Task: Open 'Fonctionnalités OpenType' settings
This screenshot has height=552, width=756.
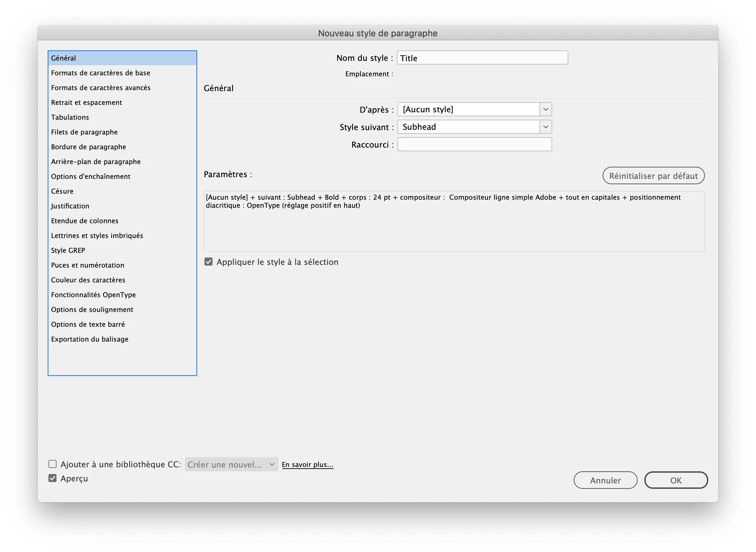Action: coord(93,295)
